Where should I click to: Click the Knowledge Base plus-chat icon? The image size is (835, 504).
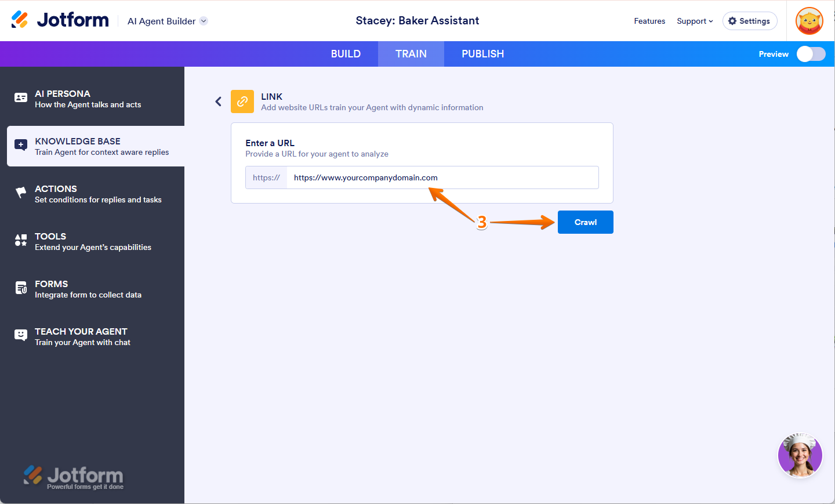pos(21,145)
